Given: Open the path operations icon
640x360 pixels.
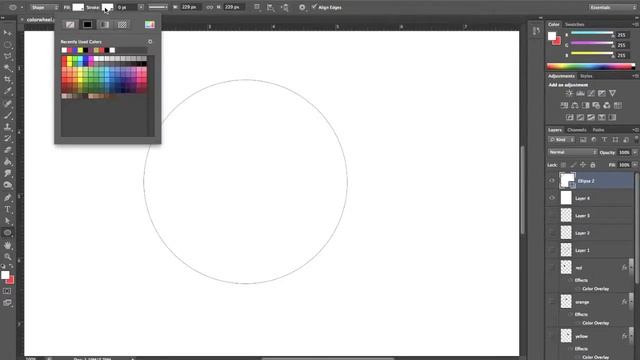Looking at the screenshot, I should click(x=257, y=7).
